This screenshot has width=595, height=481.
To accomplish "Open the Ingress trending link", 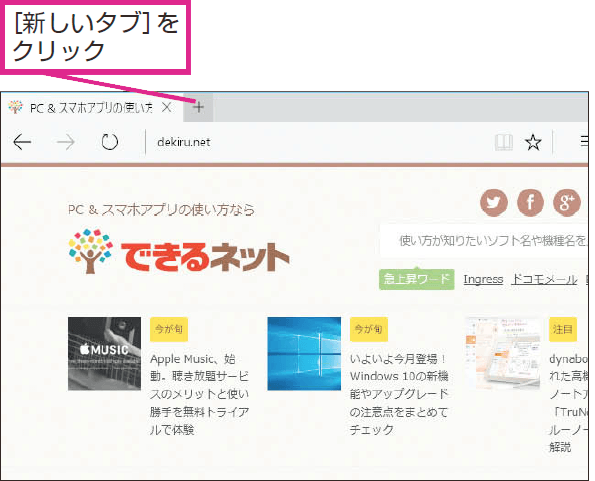I will pyautogui.click(x=483, y=279).
